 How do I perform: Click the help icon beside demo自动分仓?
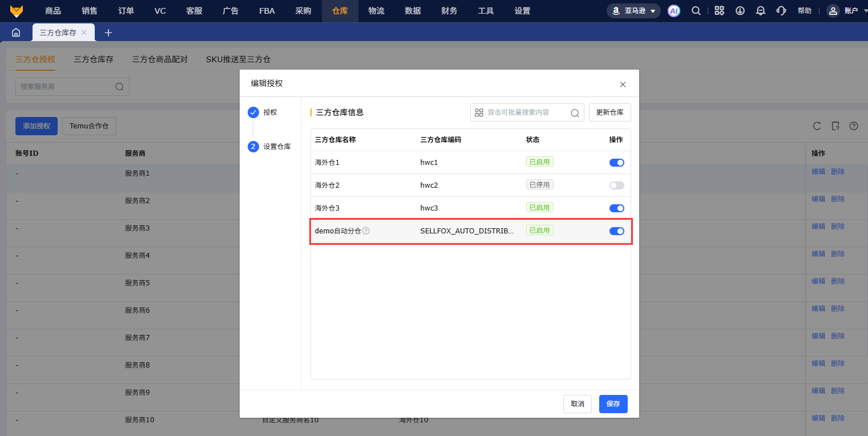tap(366, 231)
